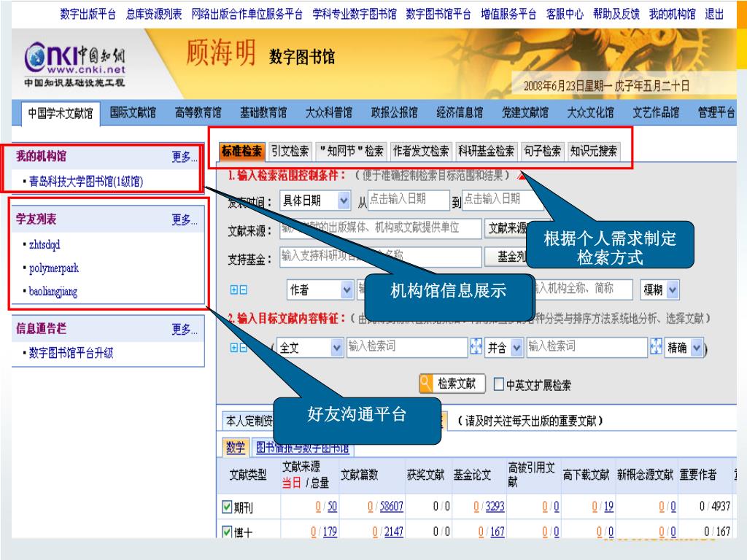Open 增值服务平台 top link
Screen dimensions: 747x560
pos(508,15)
